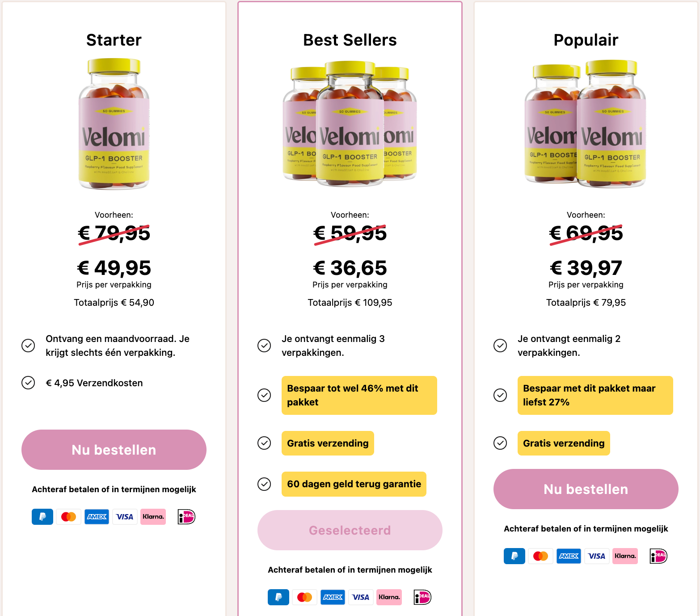Click yellow 'Bespaar tot wel 46%' badge
This screenshot has width=700, height=616.
(359, 395)
